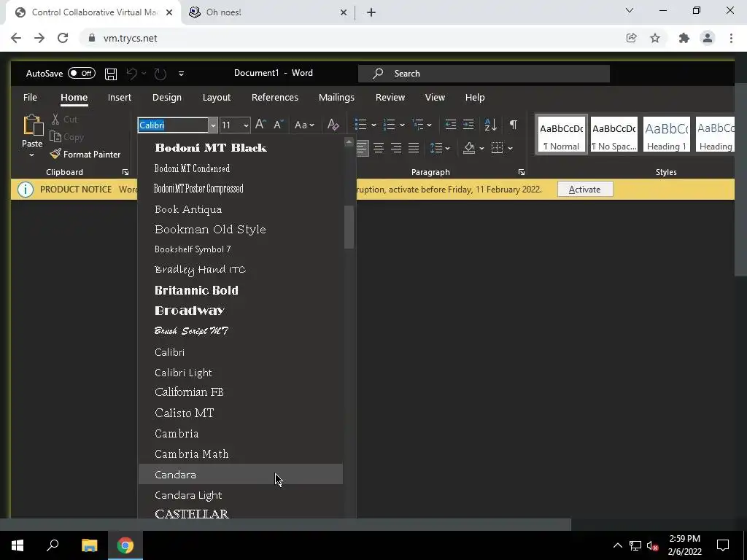Switch to the References tab
This screenshot has width=747, height=560.
[x=275, y=97]
